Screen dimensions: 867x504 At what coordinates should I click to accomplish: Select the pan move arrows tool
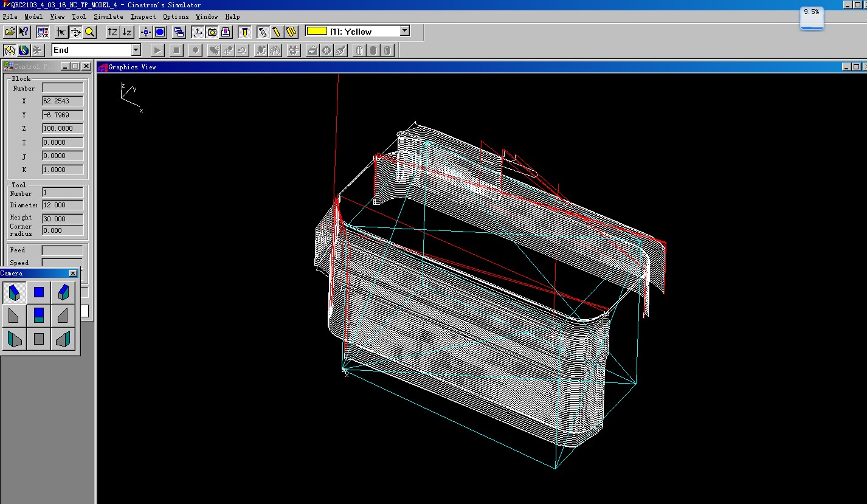(x=76, y=32)
